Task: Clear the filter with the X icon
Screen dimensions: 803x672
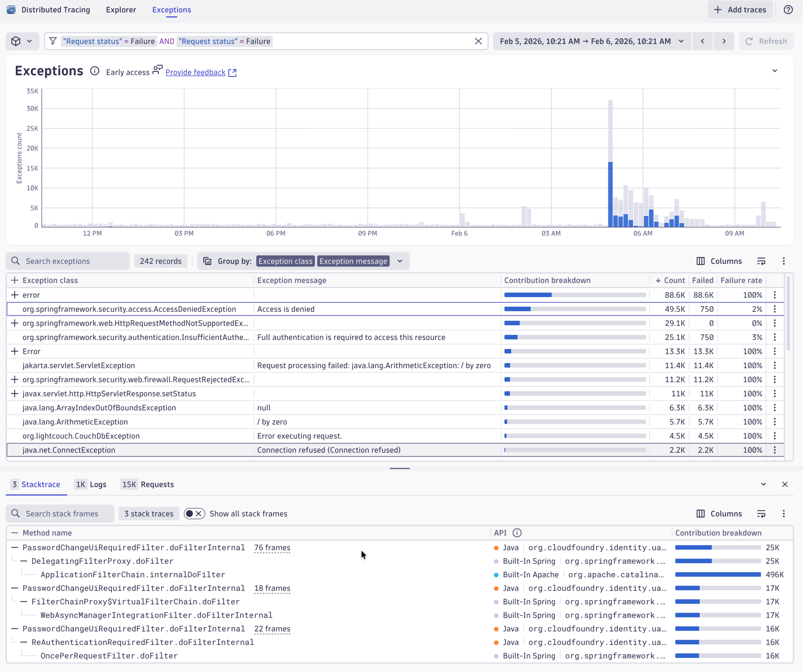Action: [478, 41]
